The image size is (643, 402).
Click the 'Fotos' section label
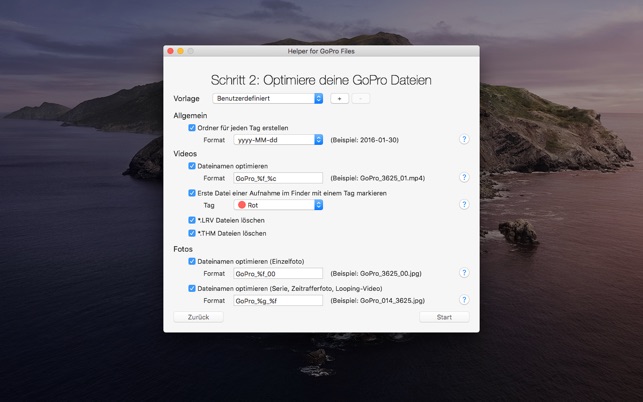tap(183, 249)
